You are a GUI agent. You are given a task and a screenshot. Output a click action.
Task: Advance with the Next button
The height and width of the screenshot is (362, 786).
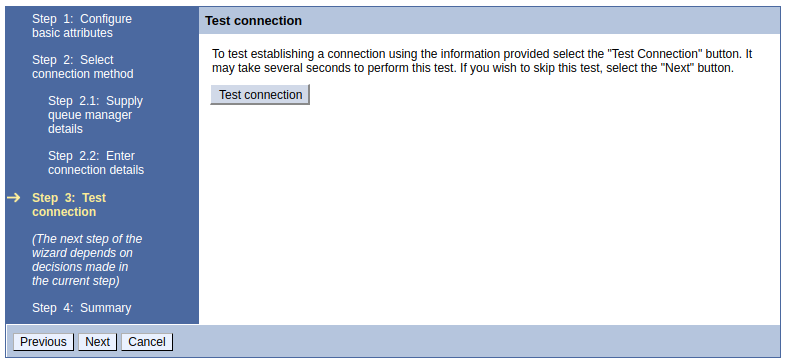pos(97,342)
